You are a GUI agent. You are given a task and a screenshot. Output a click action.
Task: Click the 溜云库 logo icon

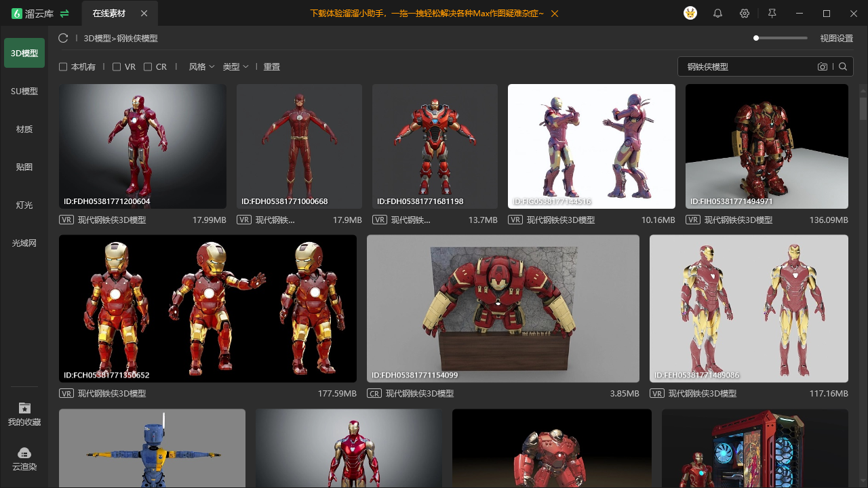[17, 14]
